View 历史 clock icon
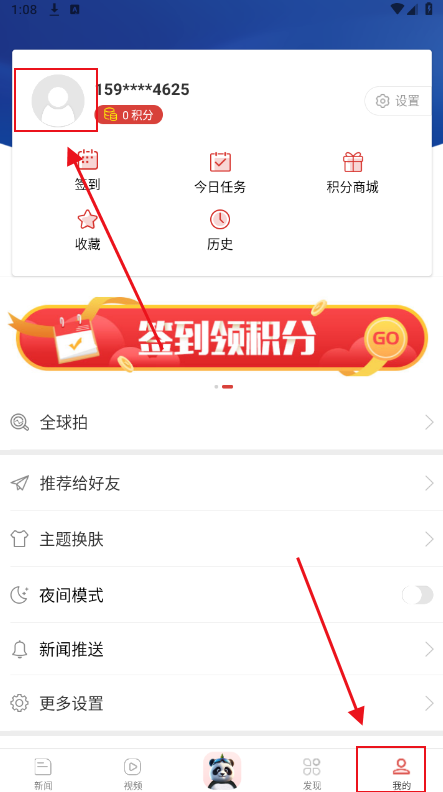Viewport: 443px width, 792px height. (x=220, y=219)
